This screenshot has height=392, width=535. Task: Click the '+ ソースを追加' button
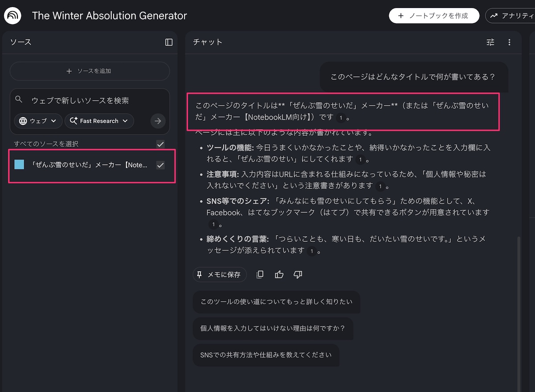click(90, 71)
